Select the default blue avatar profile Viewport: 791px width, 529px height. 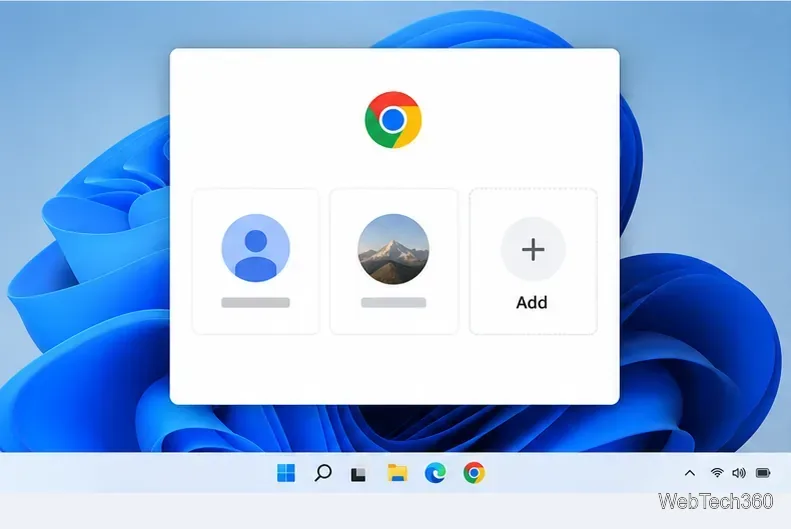(256, 261)
